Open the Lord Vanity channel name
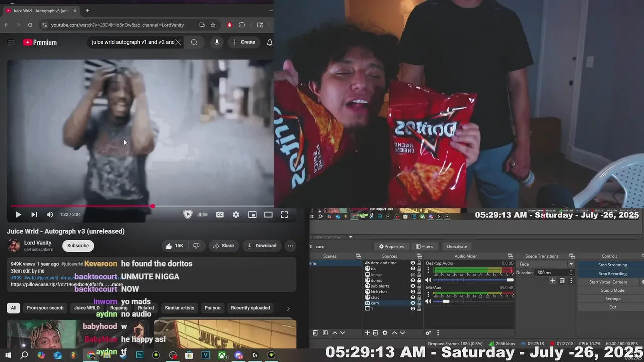This screenshot has width=644, height=362. [38, 243]
